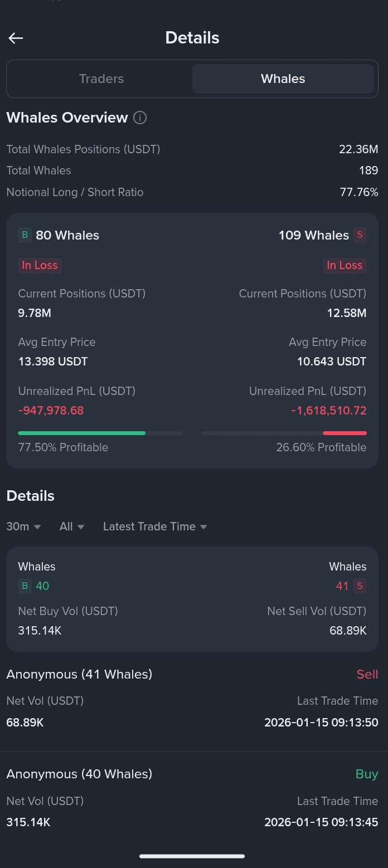Tap B badge next to 40
The height and width of the screenshot is (868, 388).
pyautogui.click(x=25, y=586)
